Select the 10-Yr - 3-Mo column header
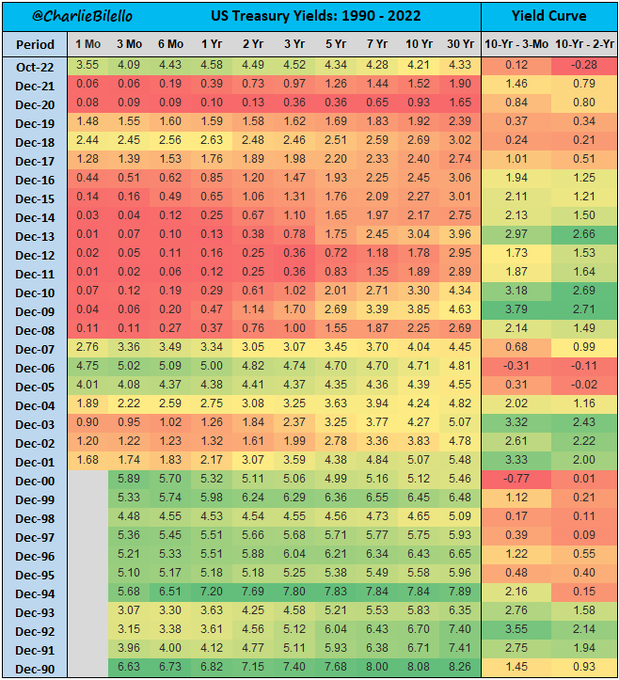 pos(516,46)
